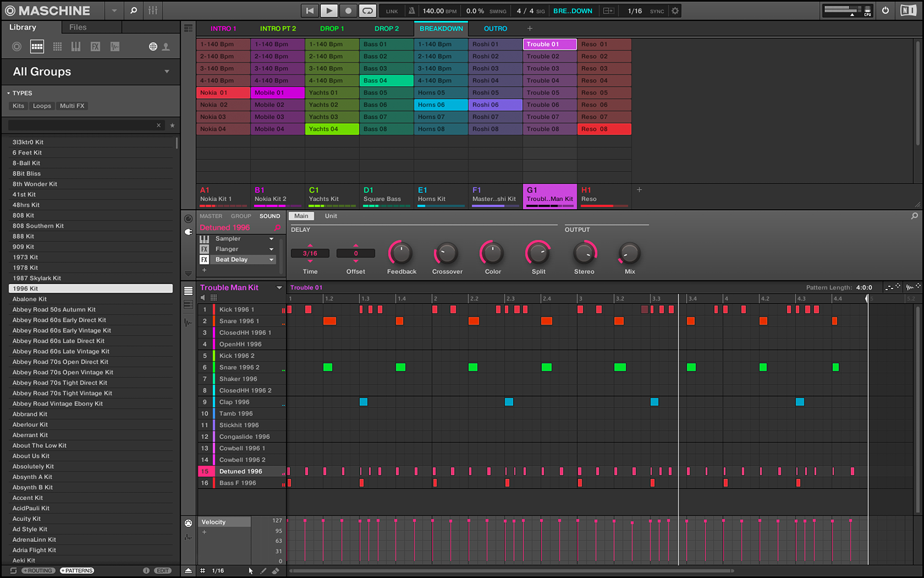The height and width of the screenshot is (578, 924).
Task: Open the All Groups product selector dropdown
Action: pos(167,72)
